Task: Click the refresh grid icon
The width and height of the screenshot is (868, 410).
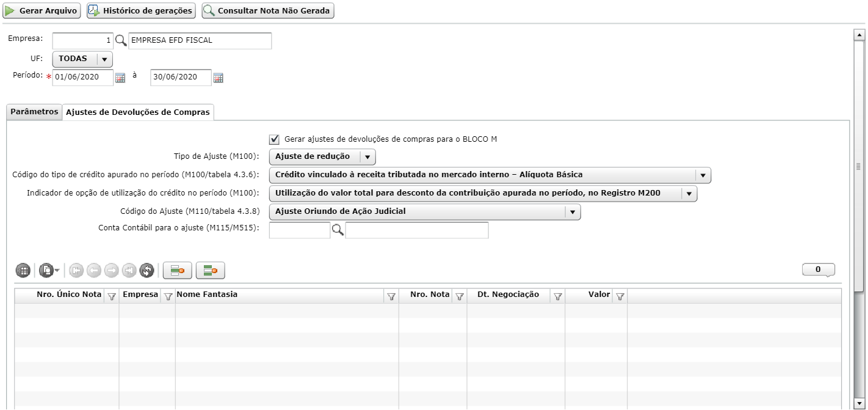Action: (x=146, y=269)
